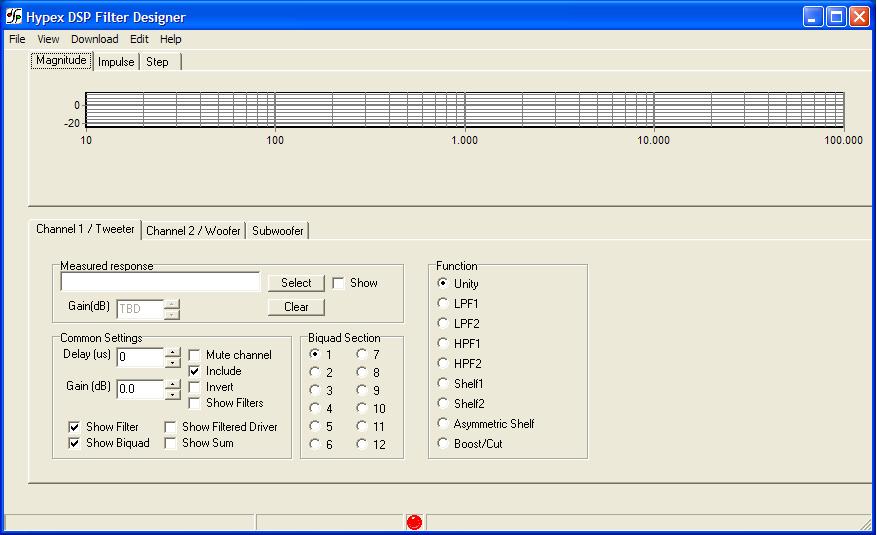Minimize the Filter Designer window
This screenshot has height=535, width=877.
813,16
